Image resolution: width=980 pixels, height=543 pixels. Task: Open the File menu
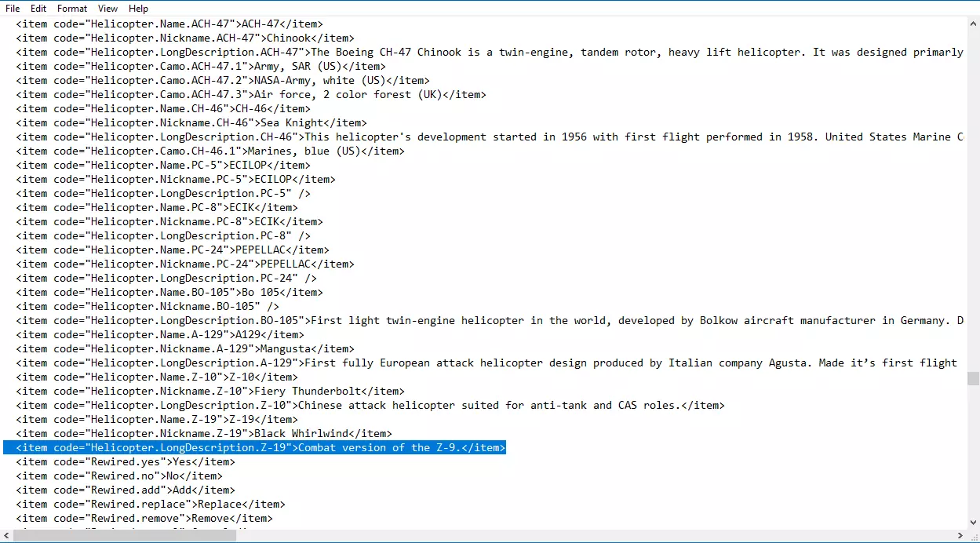point(13,8)
